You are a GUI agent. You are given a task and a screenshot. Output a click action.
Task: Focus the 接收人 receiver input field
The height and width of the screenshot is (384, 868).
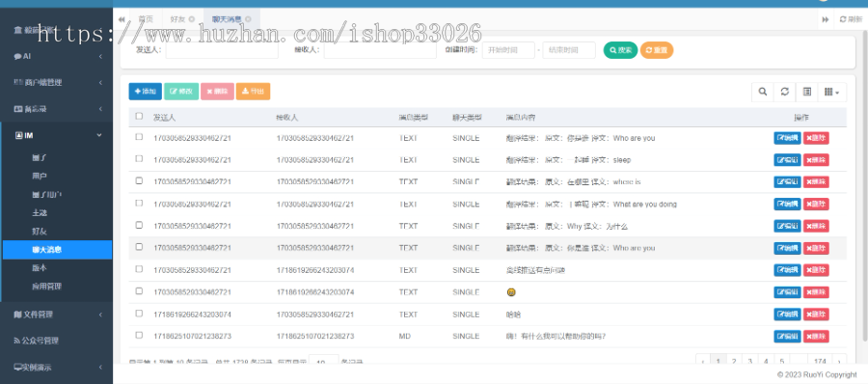pos(380,50)
